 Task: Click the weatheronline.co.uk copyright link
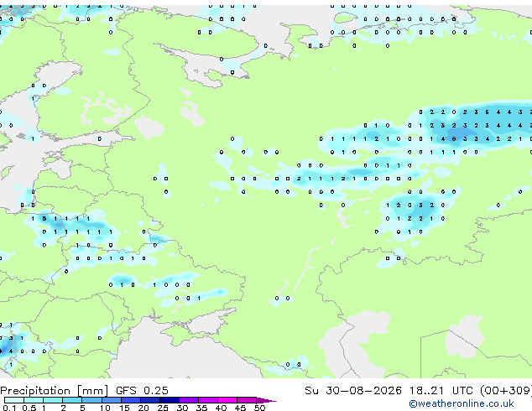[462, 403]
